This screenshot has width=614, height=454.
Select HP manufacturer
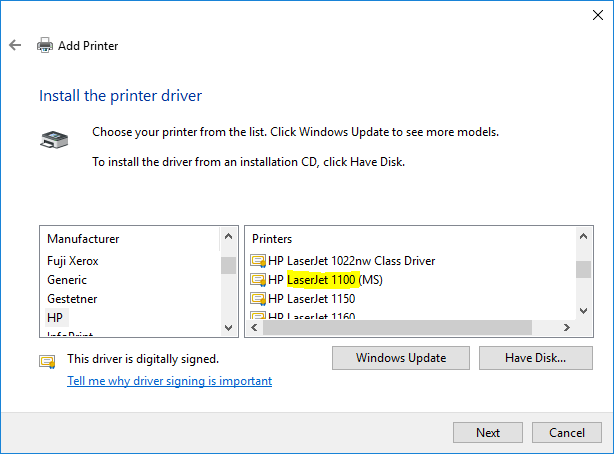click(55, 318)
